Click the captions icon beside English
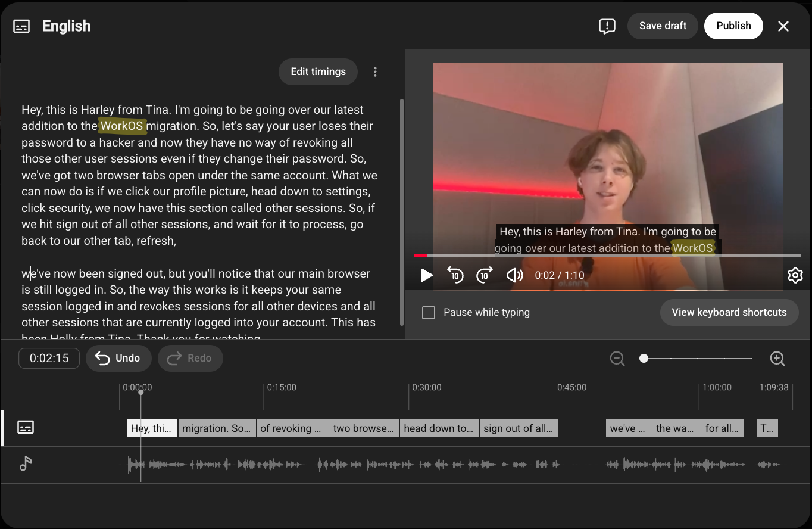This screenshot has height=529, width=812. point(21,26)
